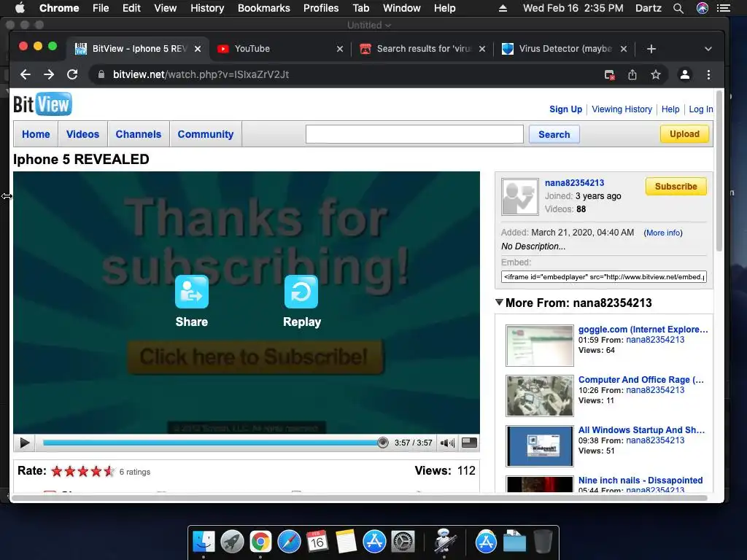Open Siri from the menu bar

click(703, 8)
